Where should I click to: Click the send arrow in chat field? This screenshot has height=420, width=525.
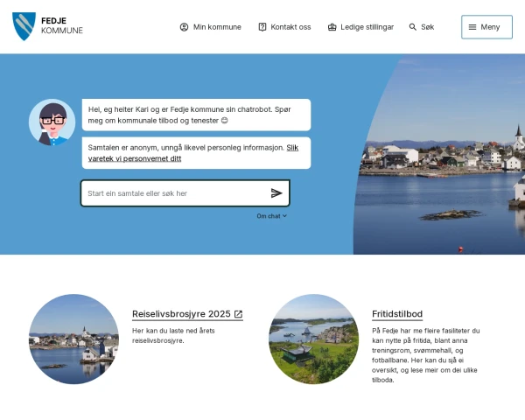pyautogui.click(x=276, y=193)
